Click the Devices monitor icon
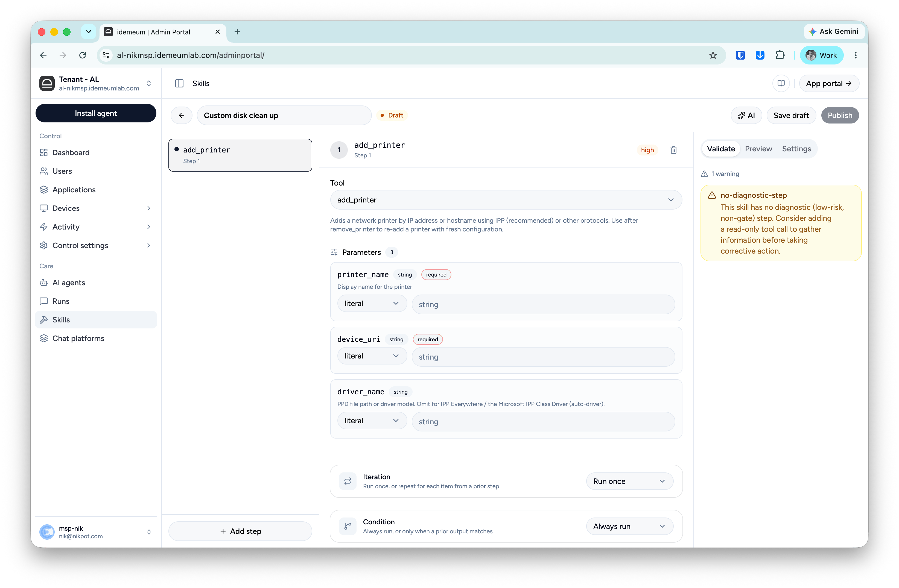The width and height of the screenshot is (899, 588). [44, 208]
